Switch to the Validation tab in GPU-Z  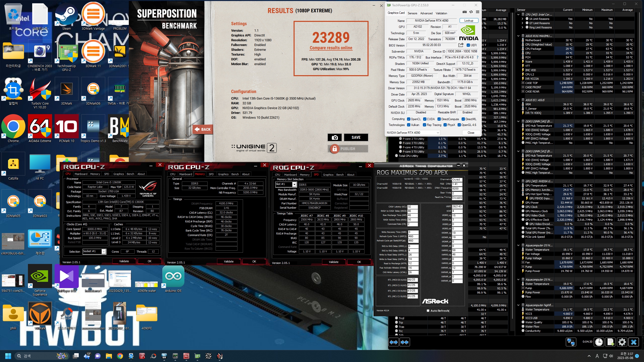point(441,13)
